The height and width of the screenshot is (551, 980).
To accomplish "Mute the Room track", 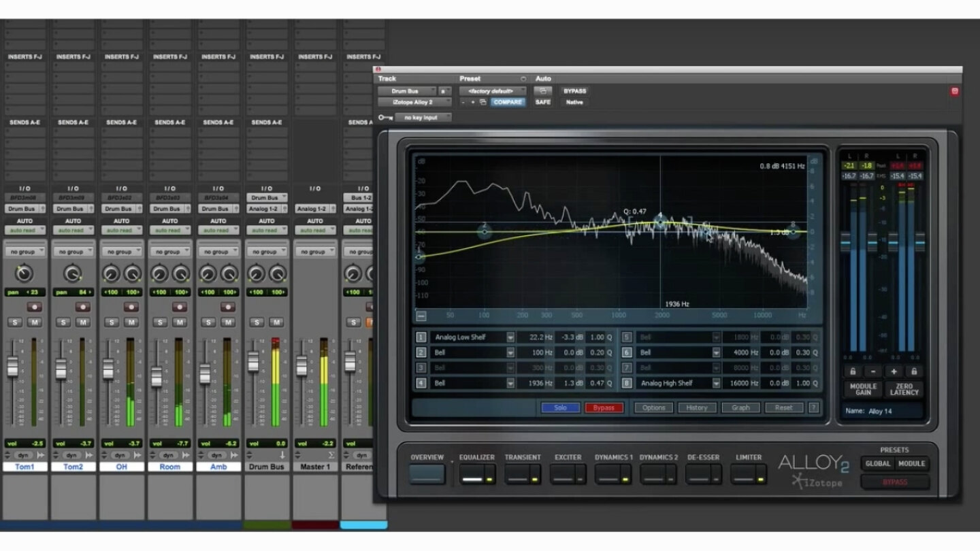I will coord(179,322).
